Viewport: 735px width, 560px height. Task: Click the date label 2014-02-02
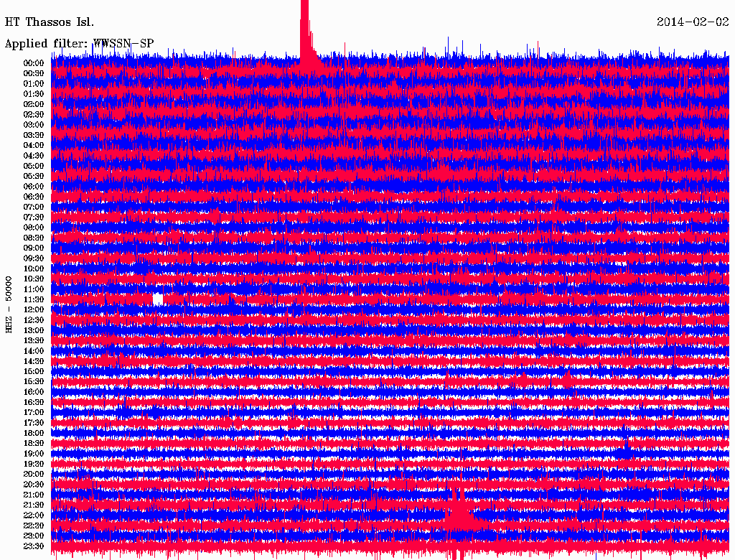pos(693,22)
